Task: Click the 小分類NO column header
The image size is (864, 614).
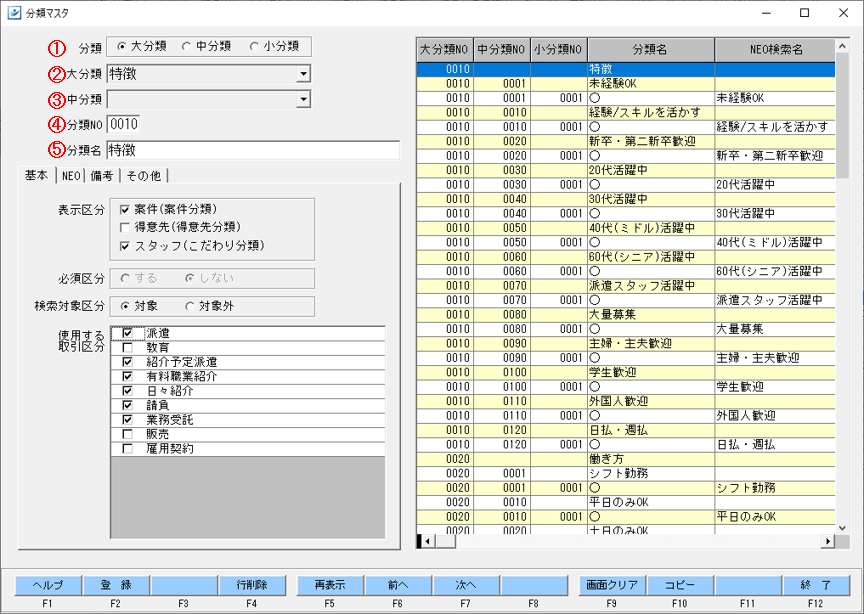Action: coord(559,50)
